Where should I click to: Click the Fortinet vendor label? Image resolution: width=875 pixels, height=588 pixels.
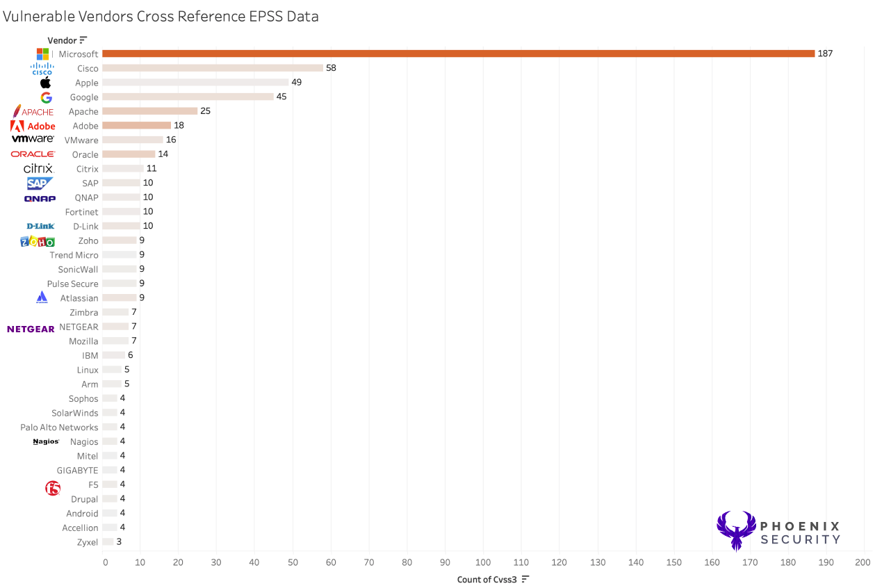pos(82,212)
